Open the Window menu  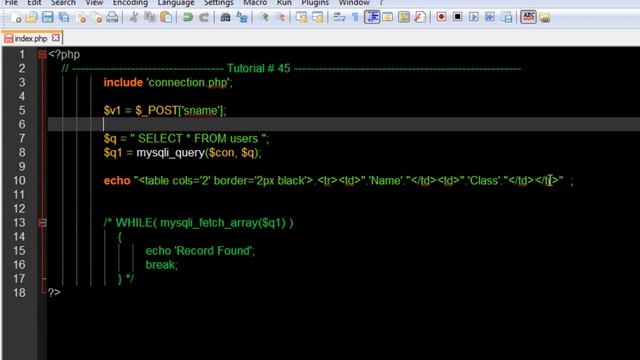354,3
